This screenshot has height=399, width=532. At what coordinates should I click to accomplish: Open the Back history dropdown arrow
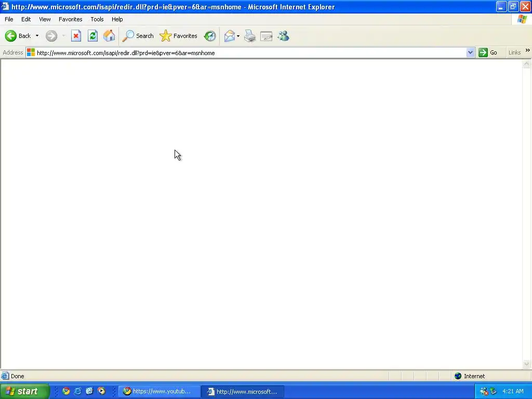tap(37, 36)
